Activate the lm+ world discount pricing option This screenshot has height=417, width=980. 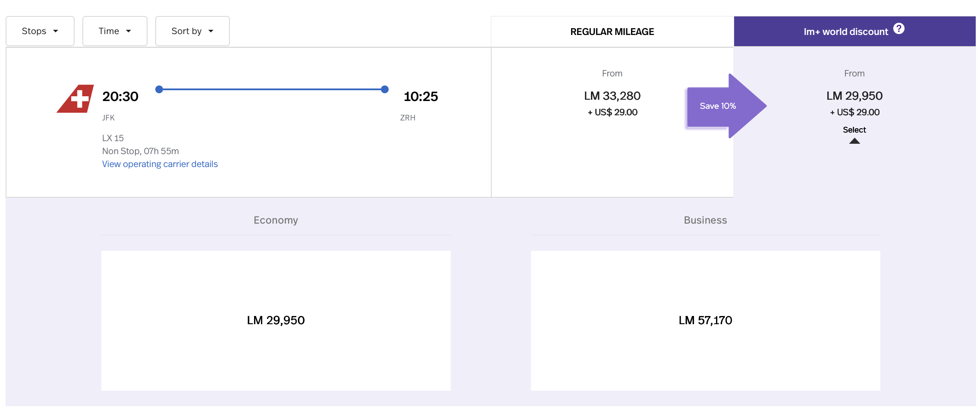tap(854, 130)
